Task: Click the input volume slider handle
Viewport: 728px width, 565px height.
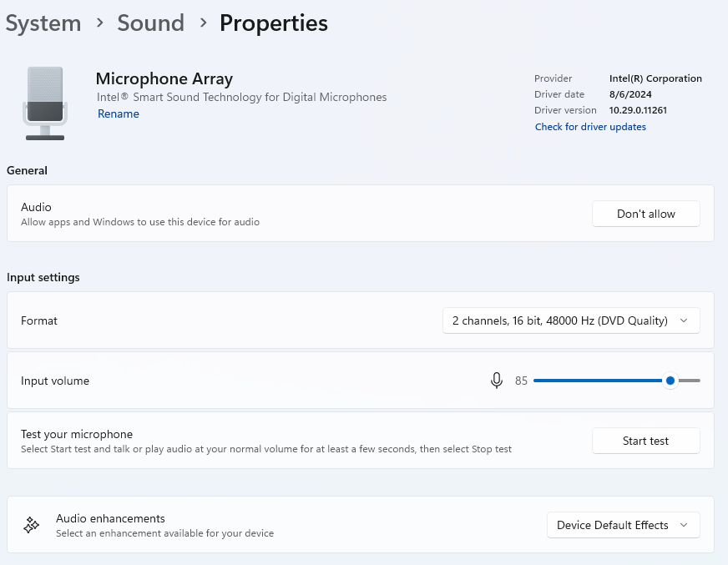Action: pyautogui.click(x=670, y=381)
